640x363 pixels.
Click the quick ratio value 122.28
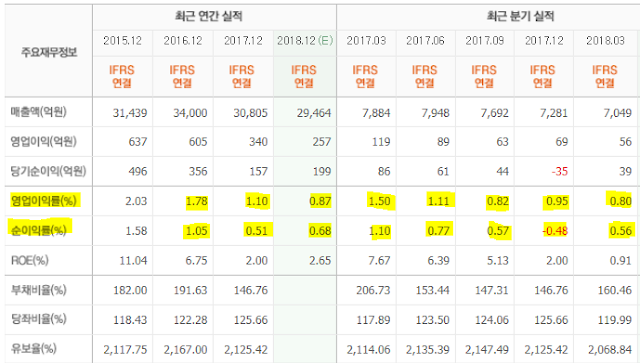(191, 320)
